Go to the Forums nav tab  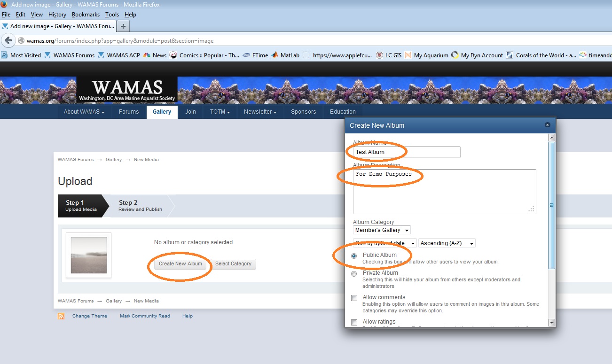[x=129, y=112]
